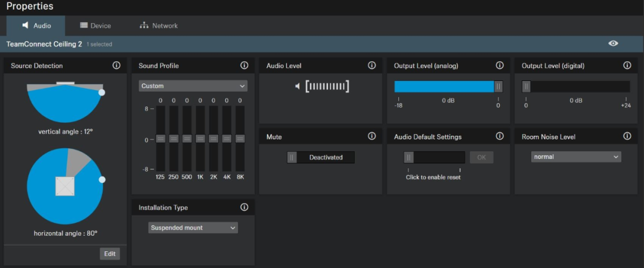
Task: Click the 2K equalizer slider
Action: 213,139
